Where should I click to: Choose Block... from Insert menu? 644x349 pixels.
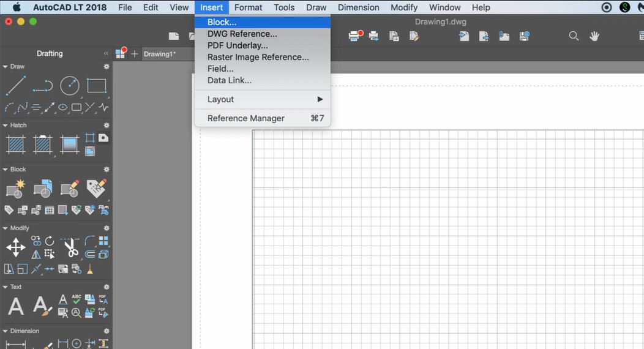point(263,22)
